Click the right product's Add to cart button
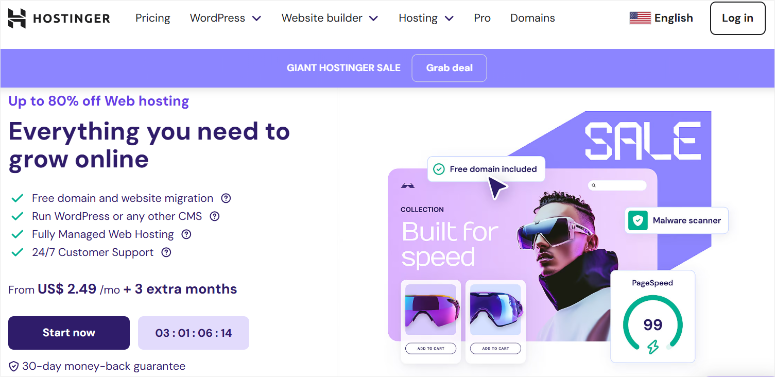 495,348
